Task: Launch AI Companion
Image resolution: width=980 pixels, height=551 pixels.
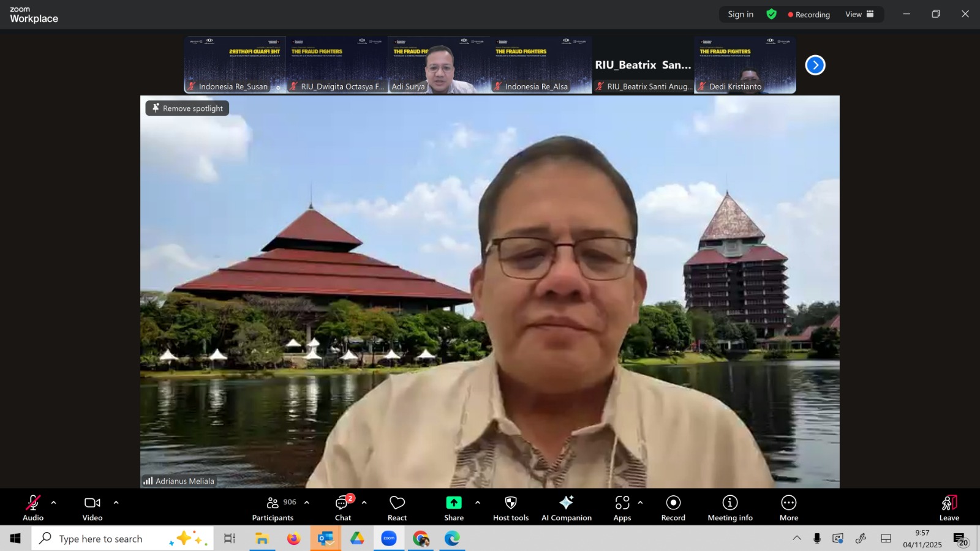Action: (x=566, y=508)
